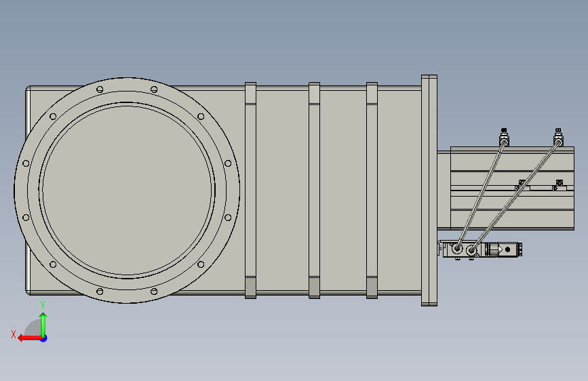Select the tall rectangular end flange plate
Image resolution: width=588 pixels, height=381 pixels.
click(429, 190)
